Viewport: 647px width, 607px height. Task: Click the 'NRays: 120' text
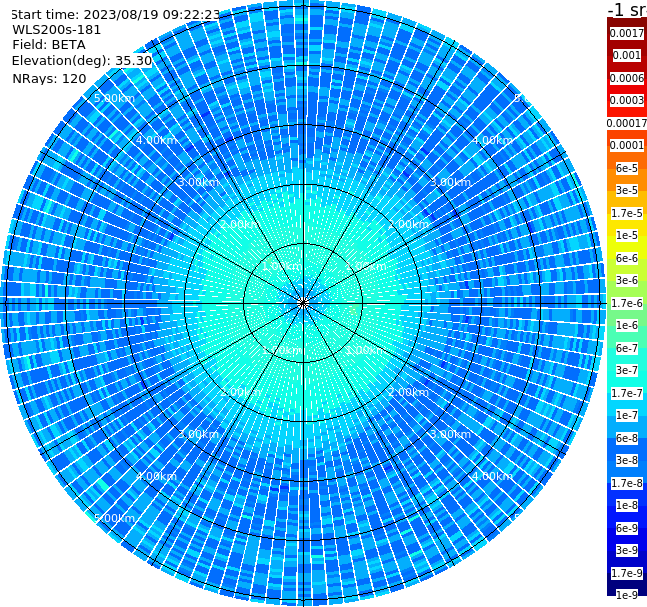(x=49, y=78)
